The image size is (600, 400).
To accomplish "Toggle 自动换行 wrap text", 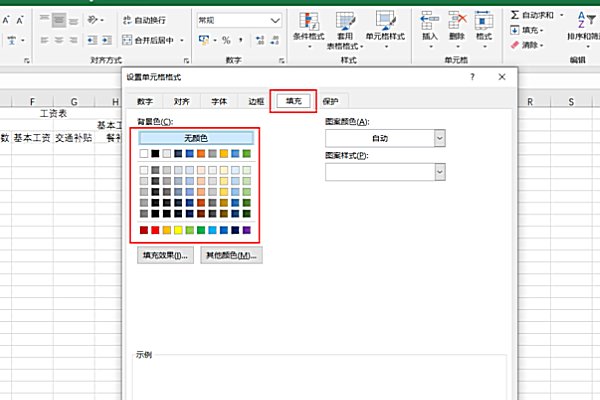I will click(x=144, y=20).
